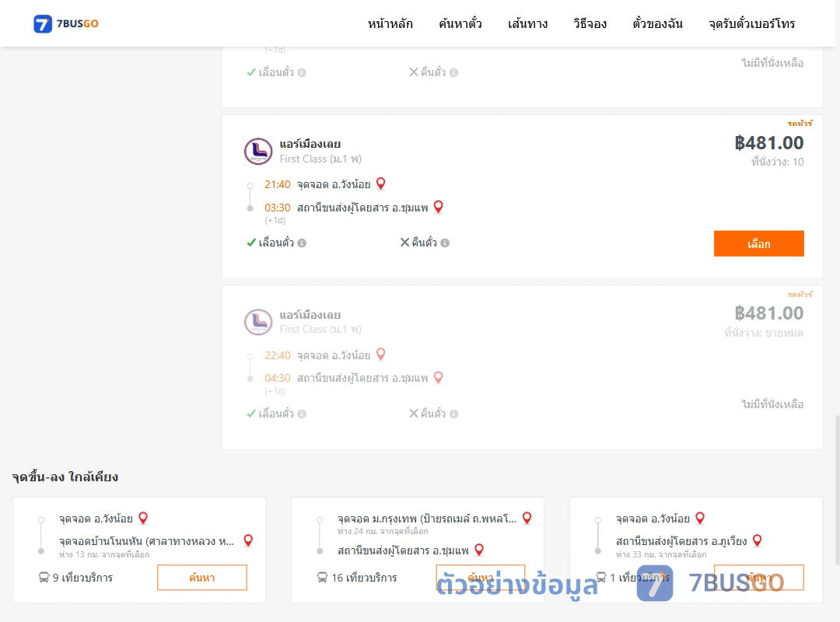Screen dimensions: 840x622
Task: Click info icon beside คืนตั๋ว in 22:40 trip
Action: (x=453, y=414)
